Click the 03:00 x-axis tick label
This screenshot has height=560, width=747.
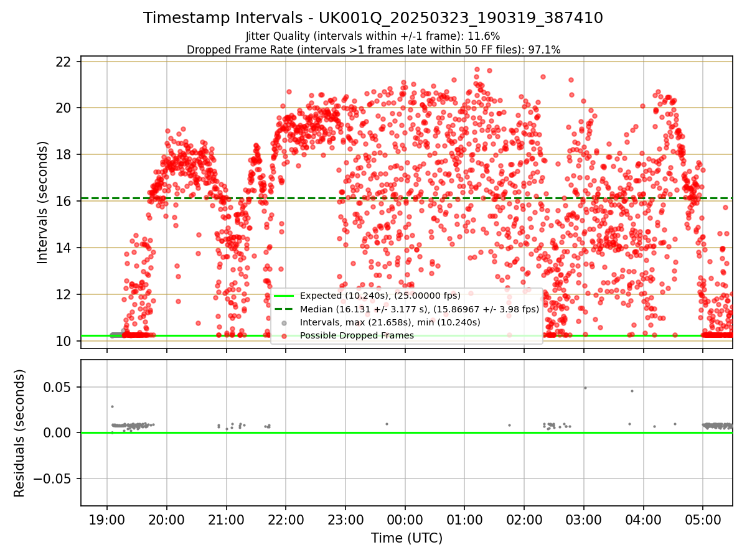click(584, 520)
